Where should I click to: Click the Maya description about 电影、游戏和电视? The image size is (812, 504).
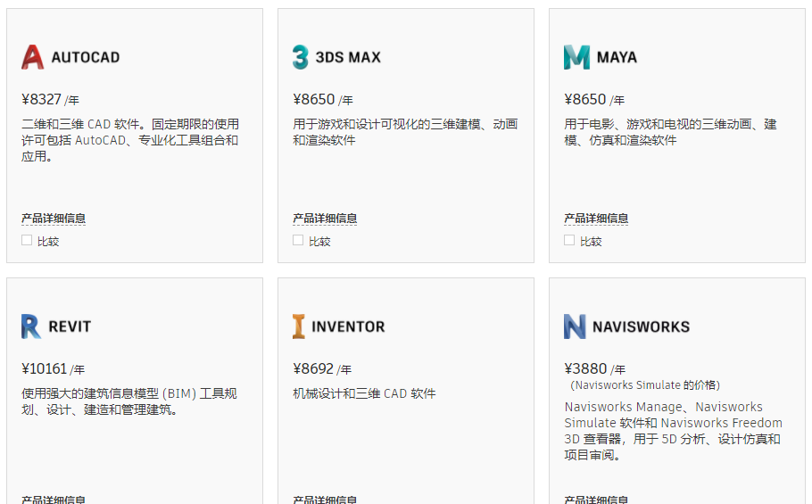click(x=671, y=132)
